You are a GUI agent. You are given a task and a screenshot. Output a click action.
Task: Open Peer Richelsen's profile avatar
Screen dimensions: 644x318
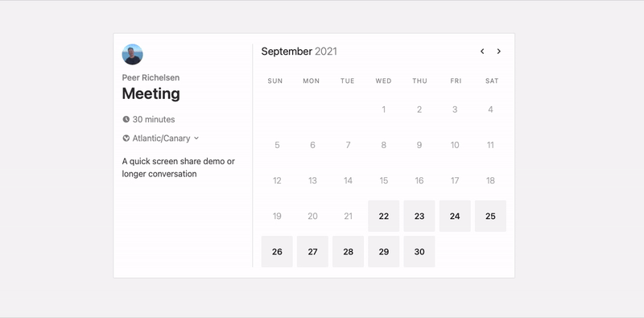click(132, 54)
